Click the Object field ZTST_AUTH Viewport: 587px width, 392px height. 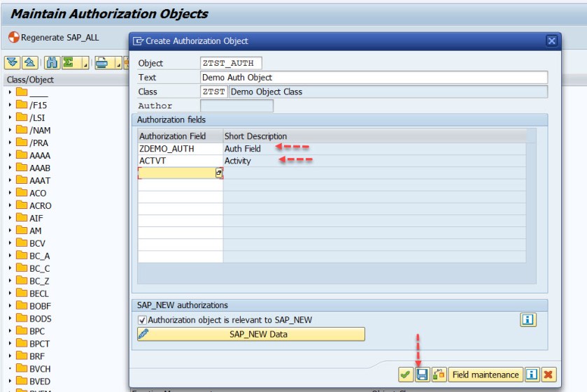click(231, 63)
